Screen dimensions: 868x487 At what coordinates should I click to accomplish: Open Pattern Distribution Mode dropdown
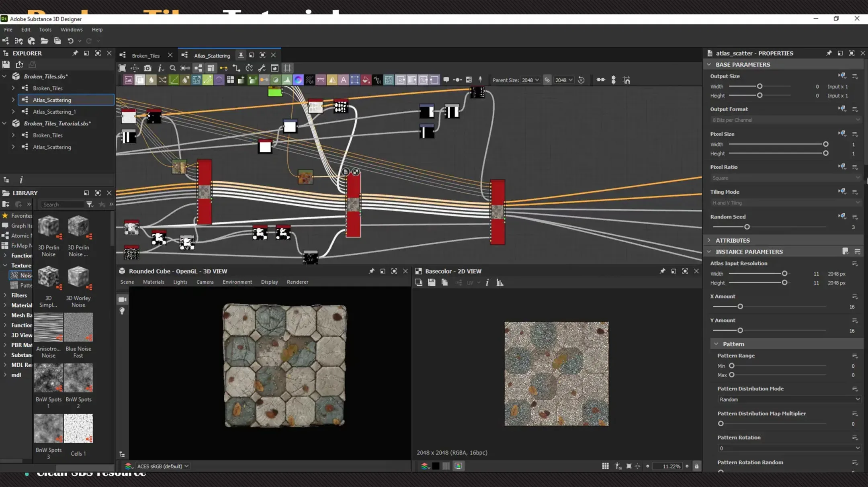(x=788, y=399)
